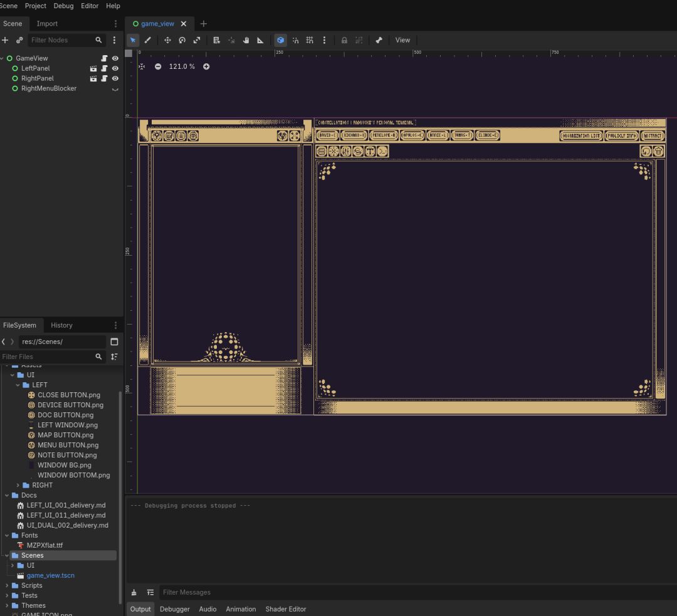The width and height of the screenshot is (677, 616).
Task: Choose the Move Mode tool
Action: pos(167,40)
